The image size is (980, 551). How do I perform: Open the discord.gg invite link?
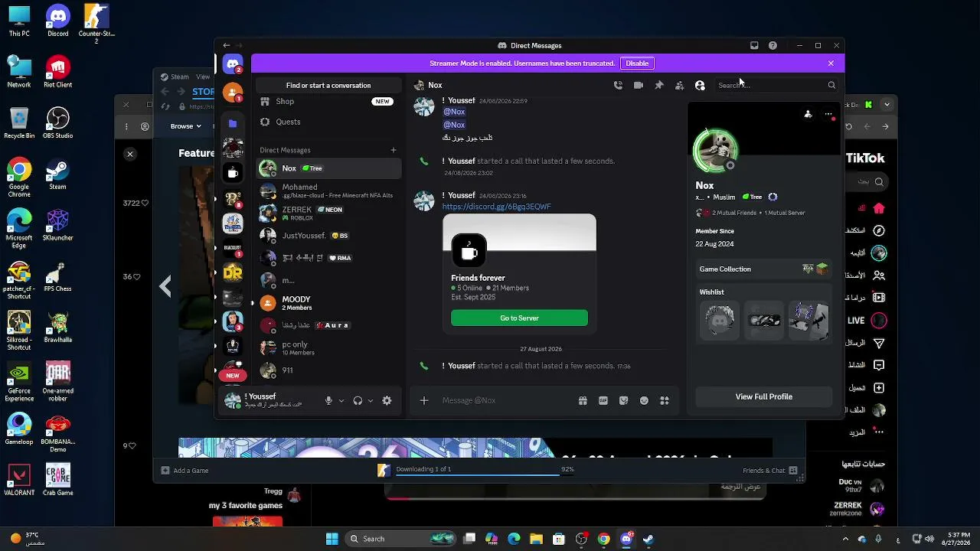pyautogui.click(x=496, y=207)
